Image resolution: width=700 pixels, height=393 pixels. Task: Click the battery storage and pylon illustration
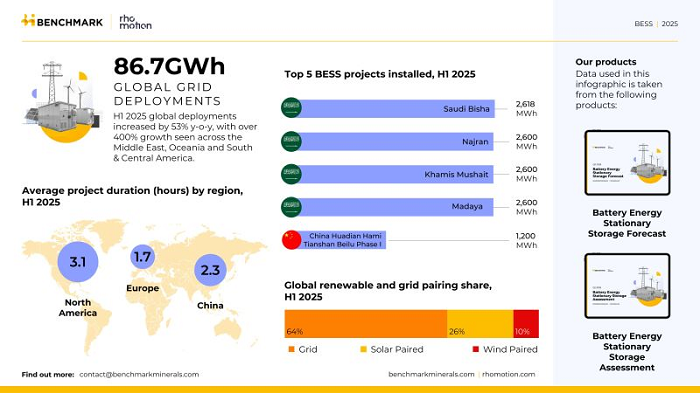(61, 102)
